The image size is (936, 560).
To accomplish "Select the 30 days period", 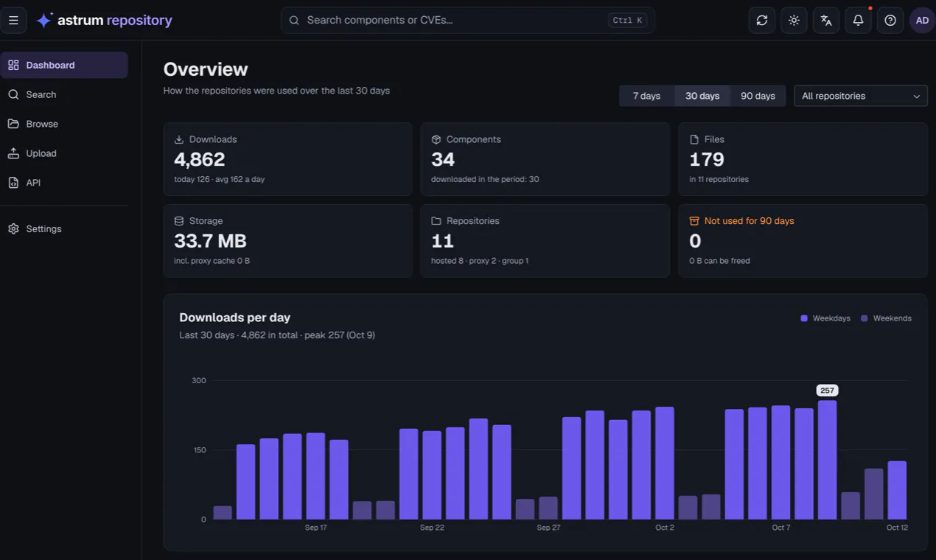I will [x=702, y=96].
